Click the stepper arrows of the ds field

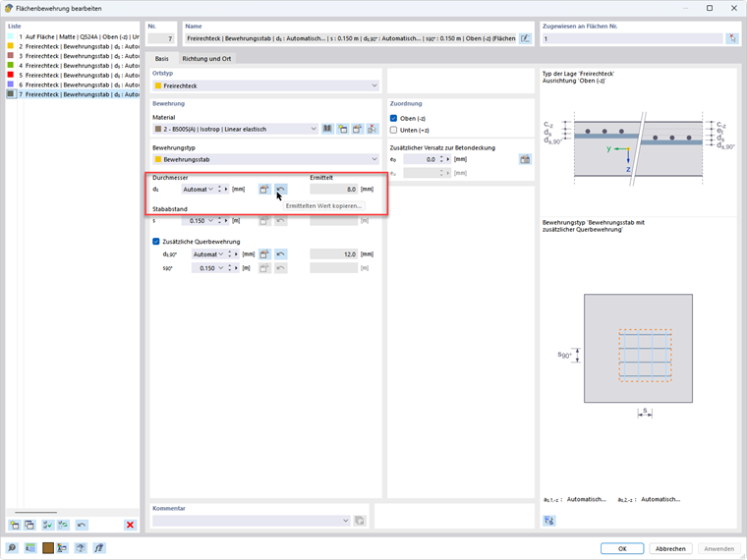click(219, 189)
